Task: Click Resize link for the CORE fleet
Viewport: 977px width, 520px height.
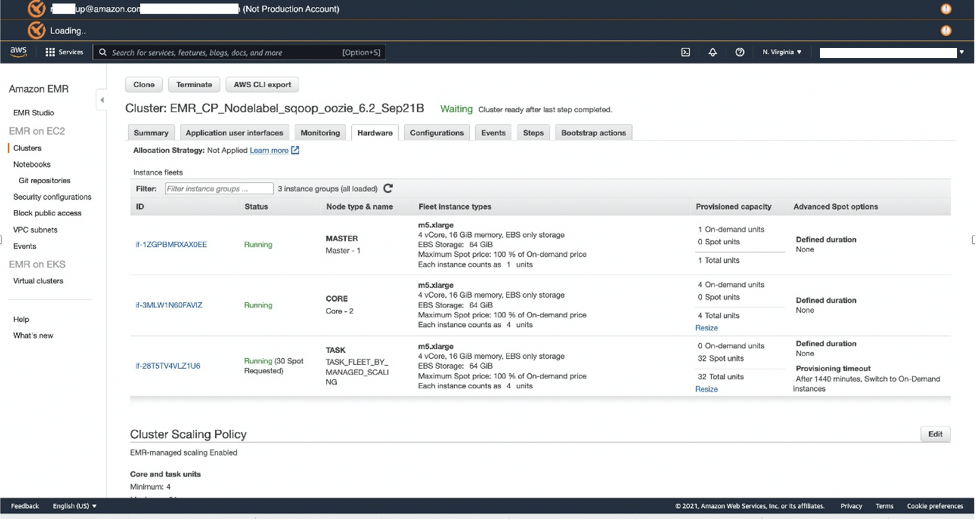Action: (707, 328)
